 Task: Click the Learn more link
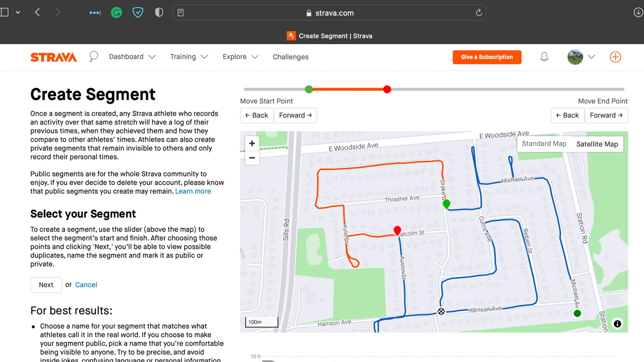pos(193,191)
